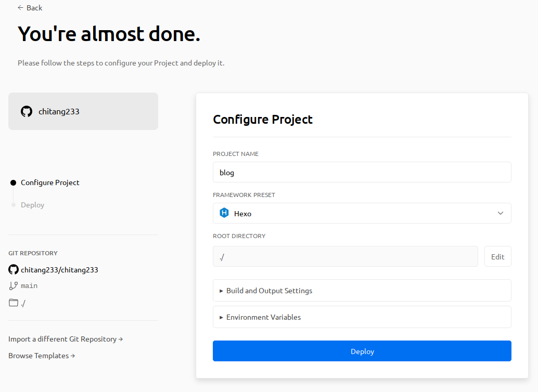Viewport: 538px width, 392px height.
Task: Click the folder icon under Git Repository
Action: click(14, 303)
